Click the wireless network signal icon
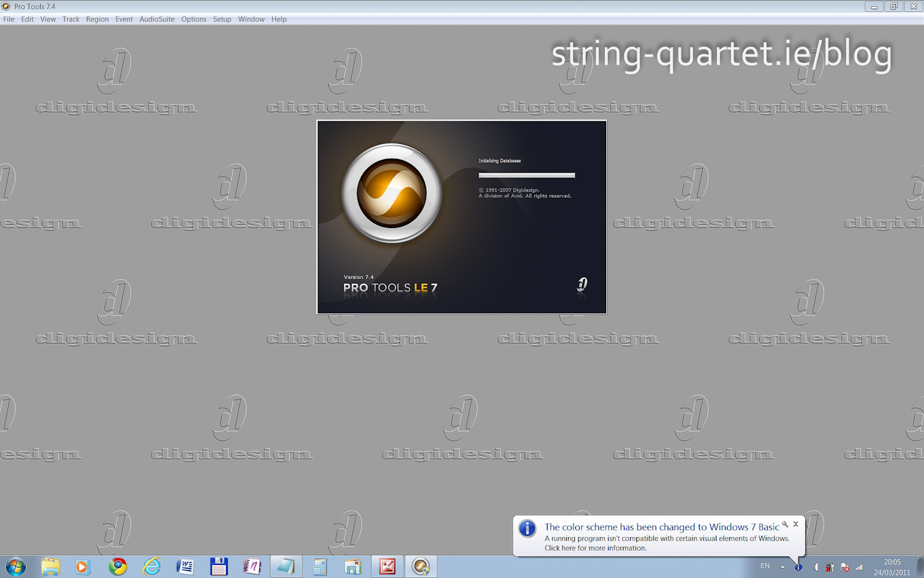 click(x=859, y=567)
